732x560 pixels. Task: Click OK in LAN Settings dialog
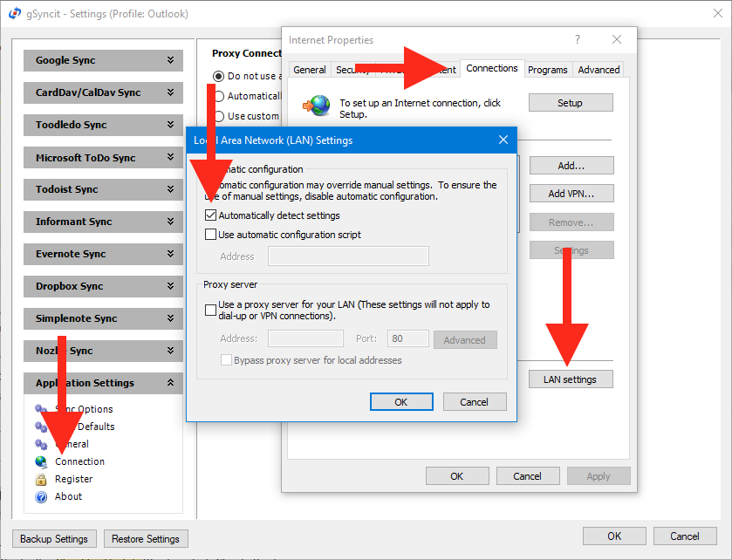(x=401, y=402)
